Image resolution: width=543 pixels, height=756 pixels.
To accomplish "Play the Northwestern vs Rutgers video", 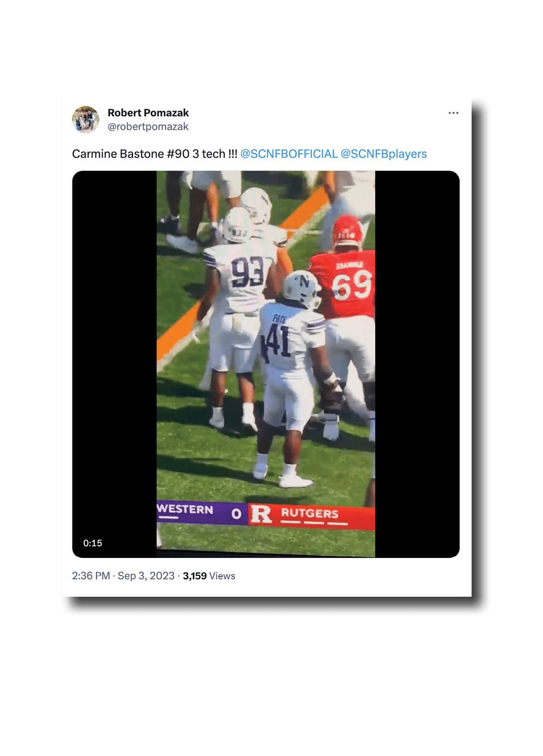I will (266, 364).
